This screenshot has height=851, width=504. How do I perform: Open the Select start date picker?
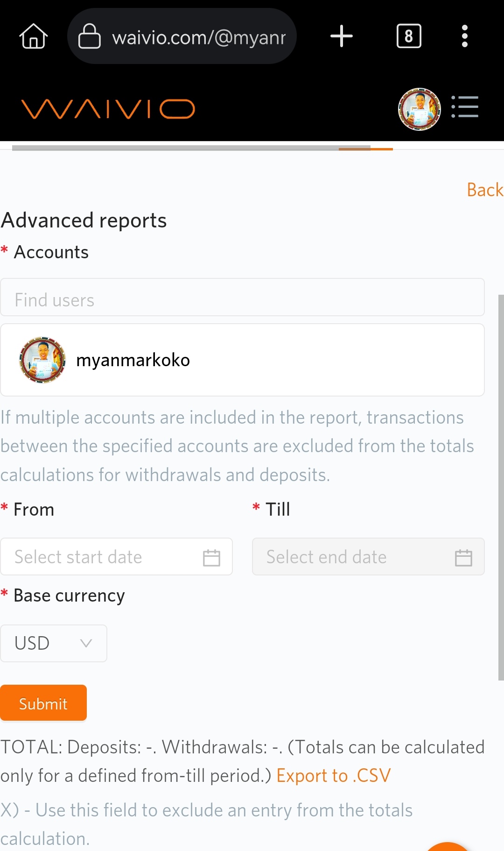tap(103, 557)
